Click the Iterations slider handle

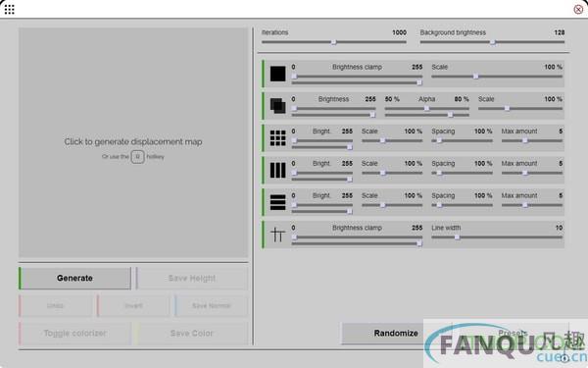click(x=334, y=42)
